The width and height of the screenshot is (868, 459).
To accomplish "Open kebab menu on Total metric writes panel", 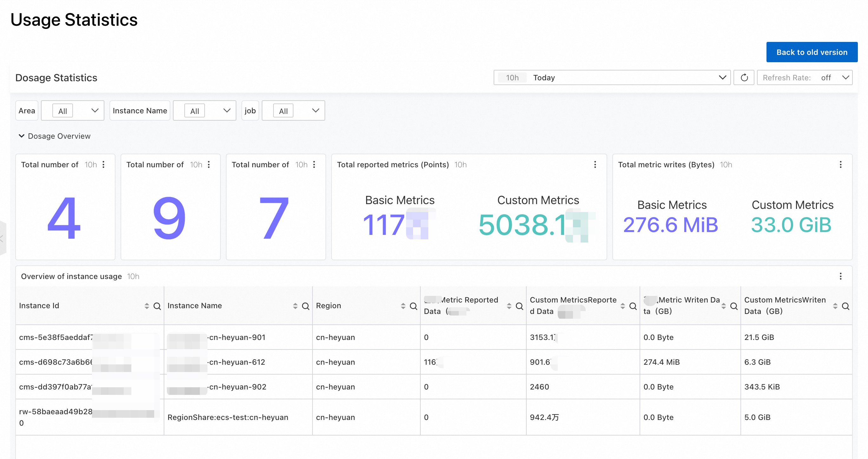I will click(x=840, y=164).
